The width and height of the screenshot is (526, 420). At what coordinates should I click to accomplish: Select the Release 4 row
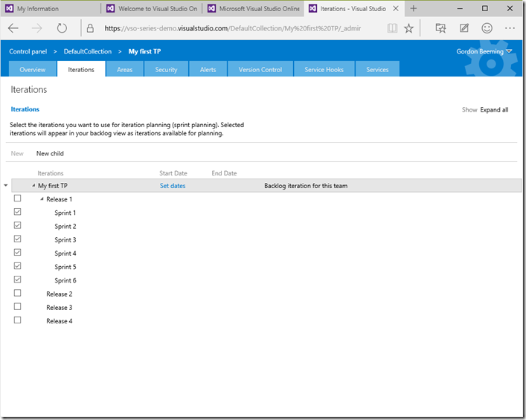pyautogui.click(x=60, y=321)
